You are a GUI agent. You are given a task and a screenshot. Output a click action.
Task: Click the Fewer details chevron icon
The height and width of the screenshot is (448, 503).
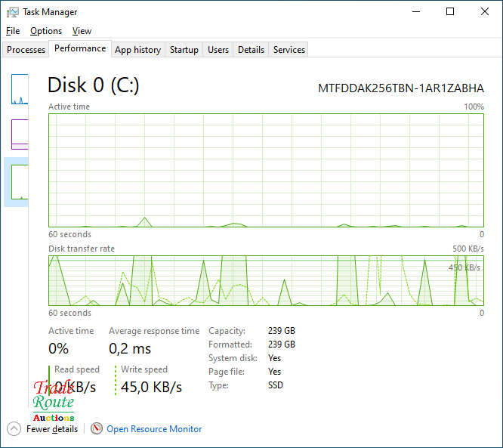[14, 429]
